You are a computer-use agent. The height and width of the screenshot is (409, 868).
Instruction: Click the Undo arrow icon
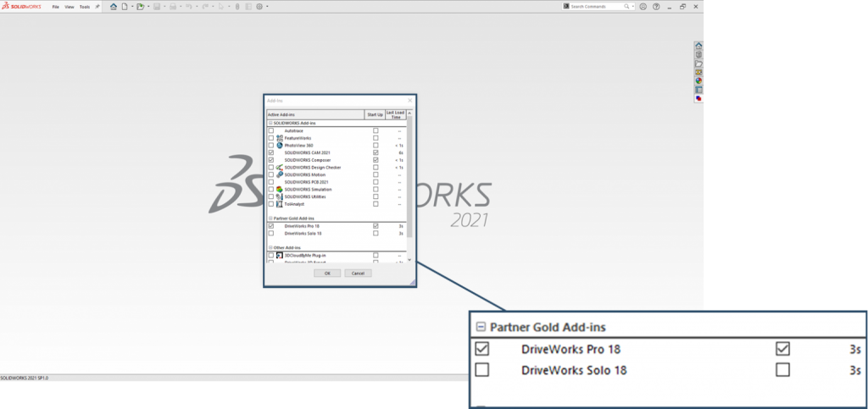click(189, 7)
